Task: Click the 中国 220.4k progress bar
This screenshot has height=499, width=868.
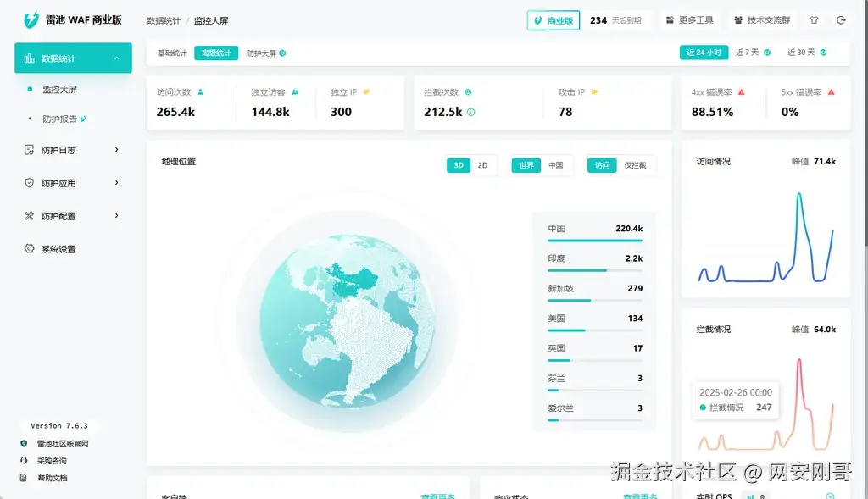Action: (x=595, y=241)
